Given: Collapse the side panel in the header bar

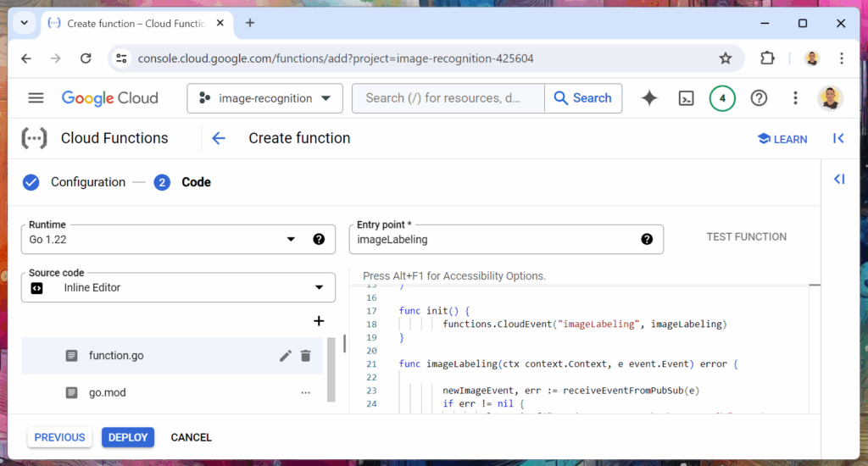Looking at the screenshot, I should click(x=837, y=138).
